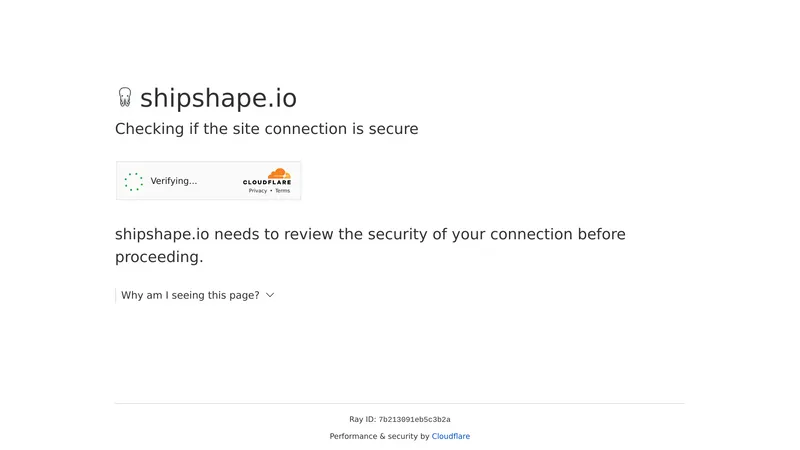
Task: Click the word 'proceeding.' in the message
Action: click(x=159, y=257)
